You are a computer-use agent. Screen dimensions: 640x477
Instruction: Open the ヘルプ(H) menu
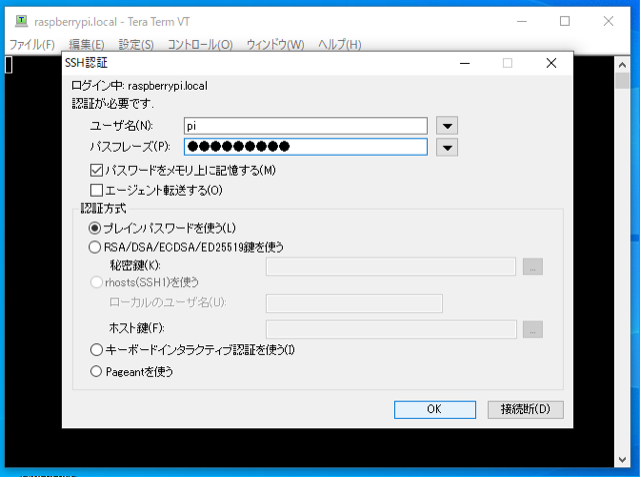pos(340,44)
